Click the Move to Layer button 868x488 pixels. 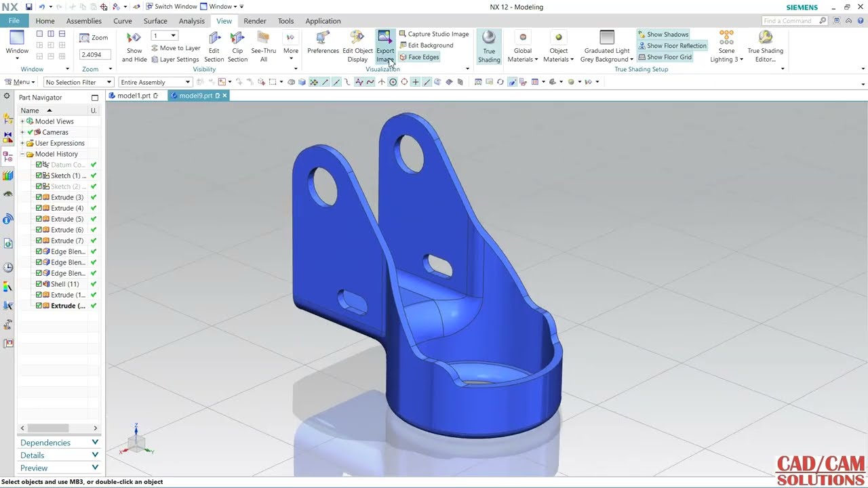coord(176,48)
